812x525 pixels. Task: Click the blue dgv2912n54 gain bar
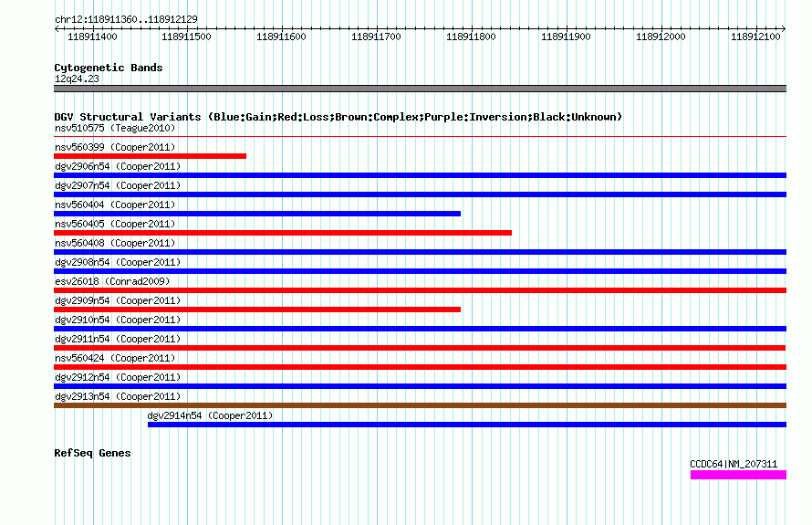pyautogui.click(x=420, y=386)
